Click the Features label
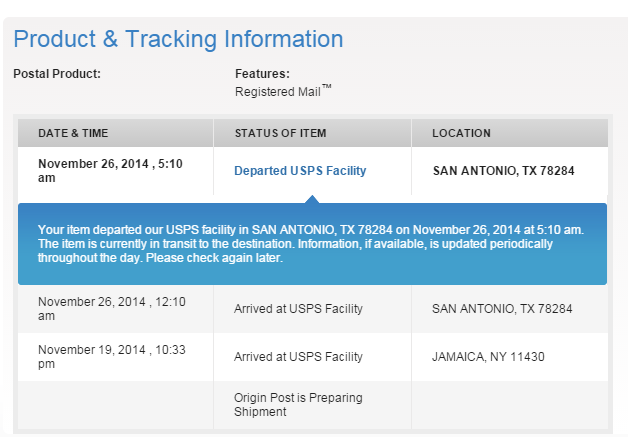Image resolution: width=628 pixels, height=437 pixels. 262,74
